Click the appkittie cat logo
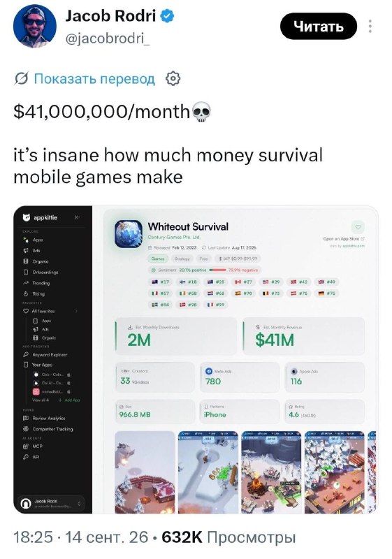This screenshot has width=392, height=559. tap(27, 217)
